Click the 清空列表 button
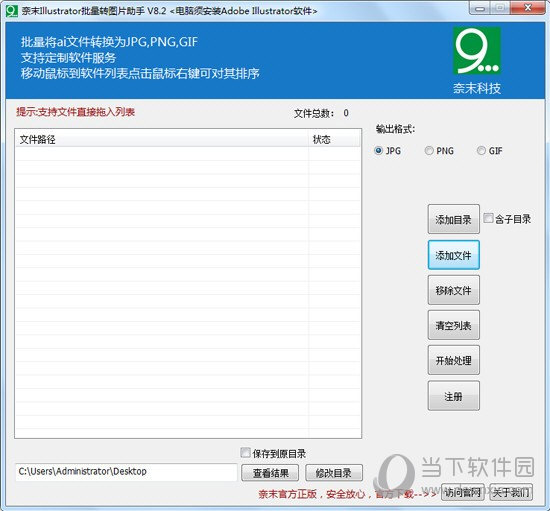Screen dimensions: 550x511 [453, 325]
